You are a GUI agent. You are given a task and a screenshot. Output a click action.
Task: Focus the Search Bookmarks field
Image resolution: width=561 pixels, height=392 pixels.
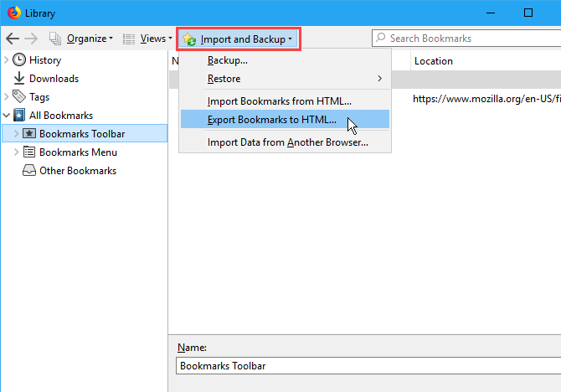[466, 39]
